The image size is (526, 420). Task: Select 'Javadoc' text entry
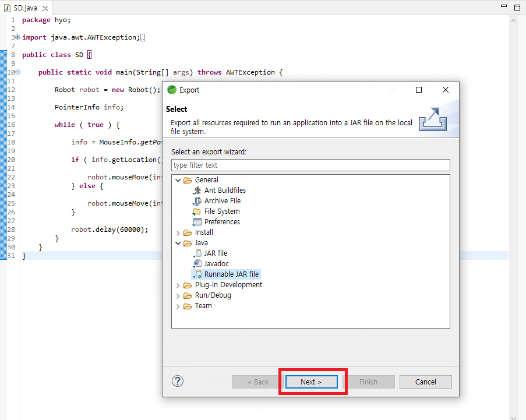point(216,264)
